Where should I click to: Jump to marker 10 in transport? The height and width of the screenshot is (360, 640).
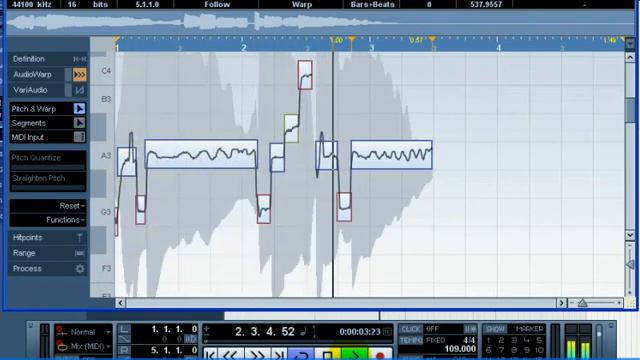coord(539,350)
